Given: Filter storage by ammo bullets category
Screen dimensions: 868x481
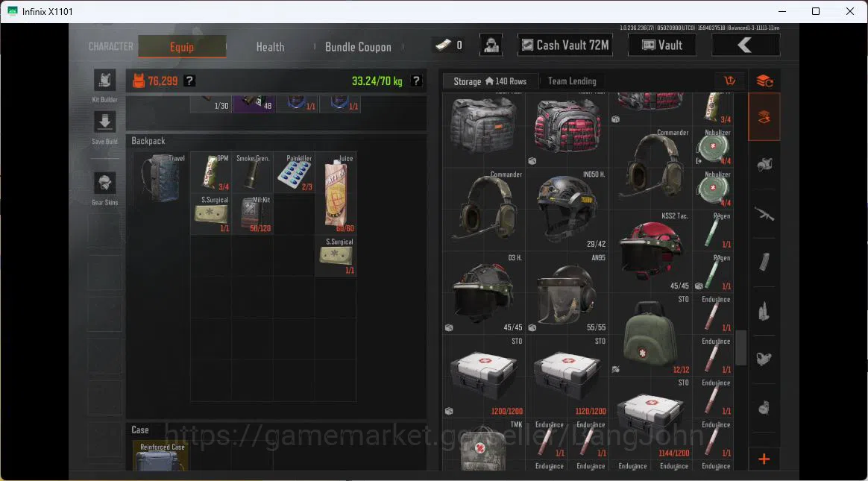Looking at the screenshot, I should 764,312.
